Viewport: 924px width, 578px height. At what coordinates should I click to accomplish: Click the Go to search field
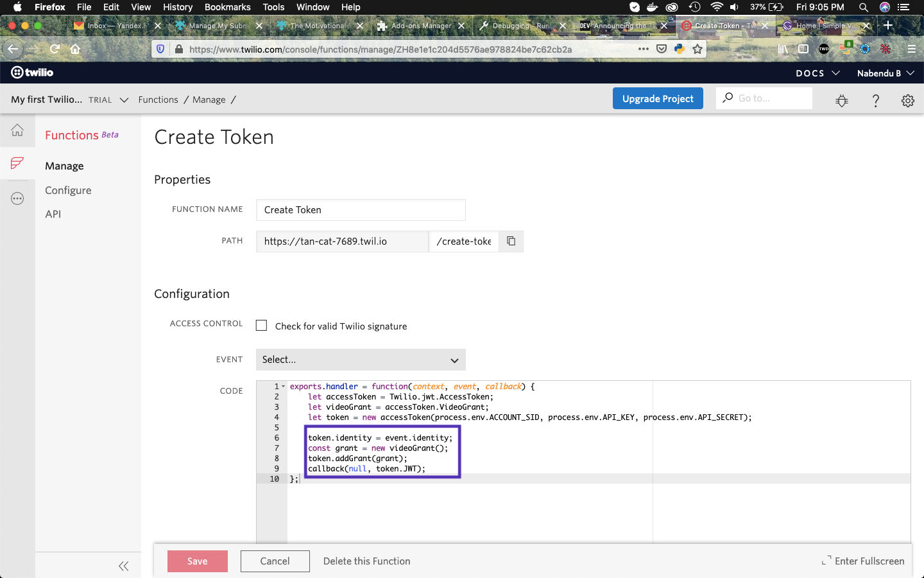click(764, 98)
